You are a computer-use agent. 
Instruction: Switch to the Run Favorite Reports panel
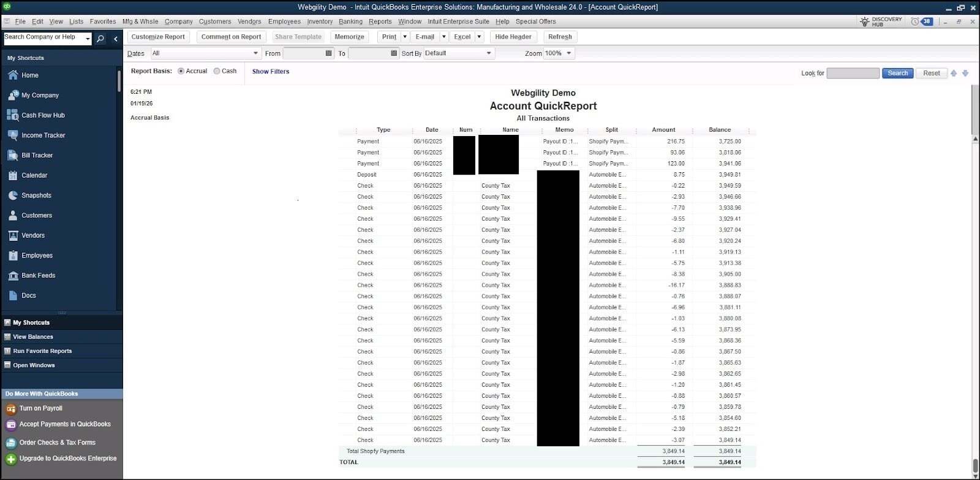61,351
